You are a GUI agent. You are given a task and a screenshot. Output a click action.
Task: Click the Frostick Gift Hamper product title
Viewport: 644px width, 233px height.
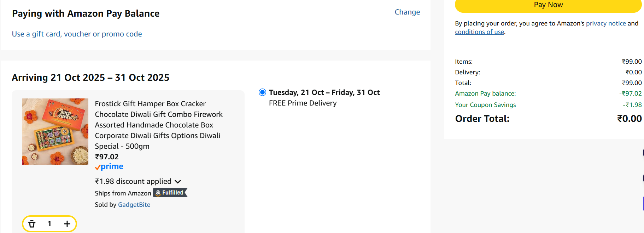tap(158, 125)
